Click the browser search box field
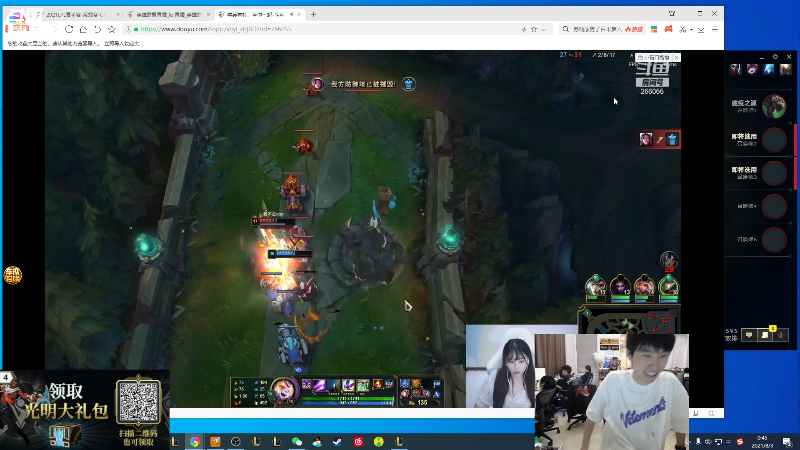Image resolution: width=800 pixels, height=450 pixels. [602, 29]
